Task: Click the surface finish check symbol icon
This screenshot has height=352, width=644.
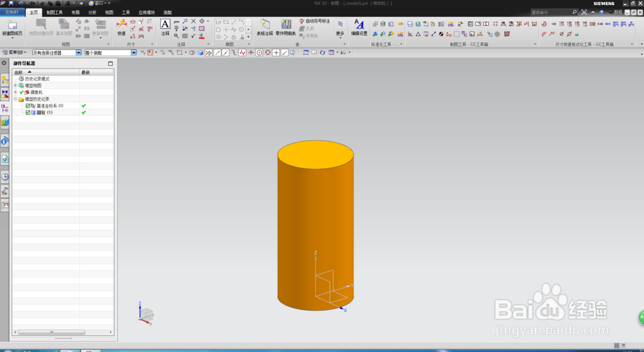Action: 193,36
